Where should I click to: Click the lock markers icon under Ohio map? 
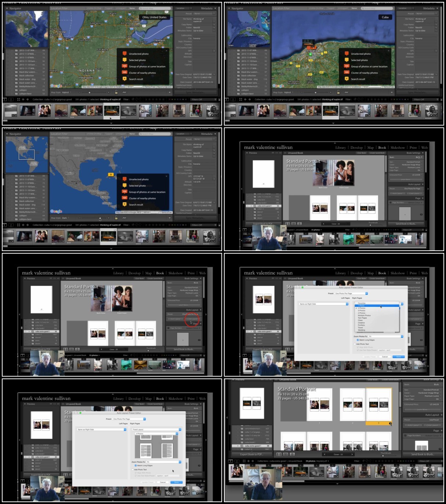116,93
